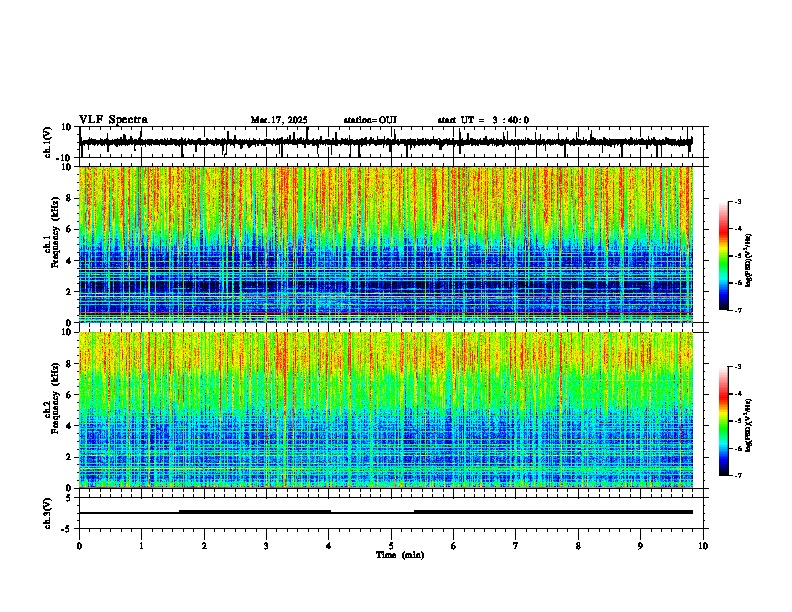Click the time axis tick label "1"
This screenshot has width=792, height=612.
[x=141, y=546]
